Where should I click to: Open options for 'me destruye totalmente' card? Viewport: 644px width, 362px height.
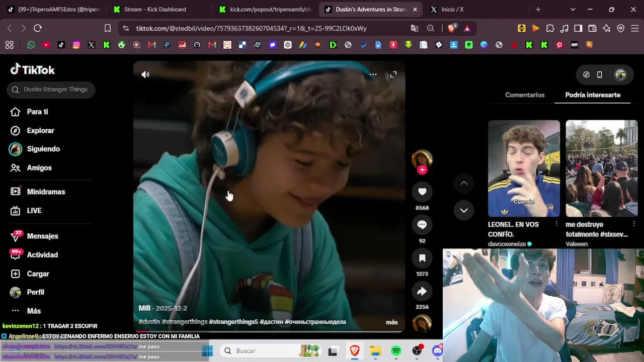pyautogui.click(x=634, y=224)
